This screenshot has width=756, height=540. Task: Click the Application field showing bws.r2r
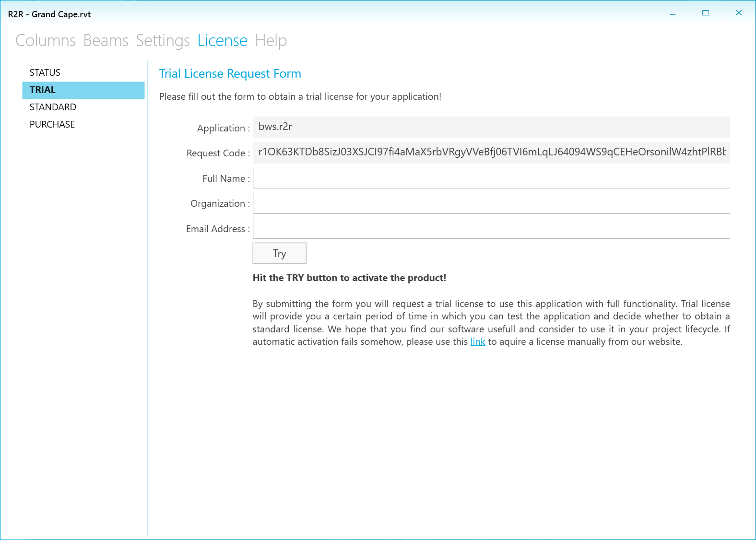tap(491, 127)
